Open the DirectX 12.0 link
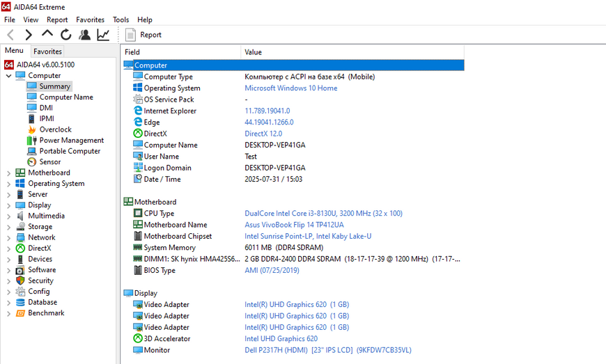606x364 pixels. (263, 134)
